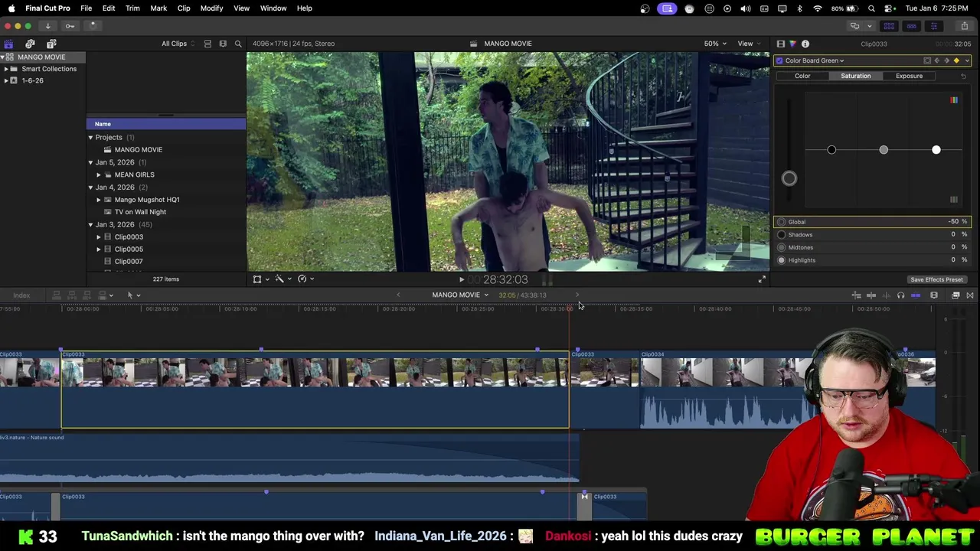Open the Modify menu
The image size is (980, 551).
(211, 8)
